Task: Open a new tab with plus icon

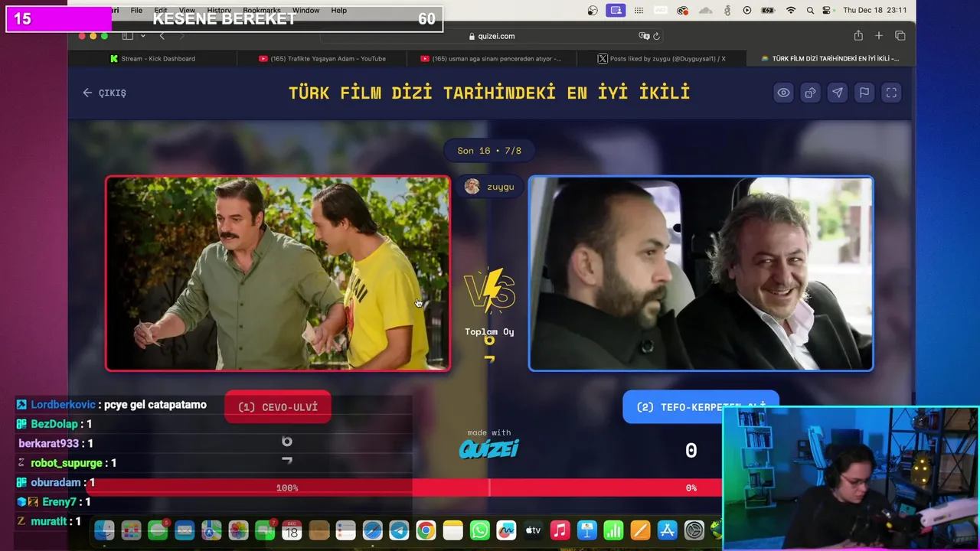Action: 879,36
